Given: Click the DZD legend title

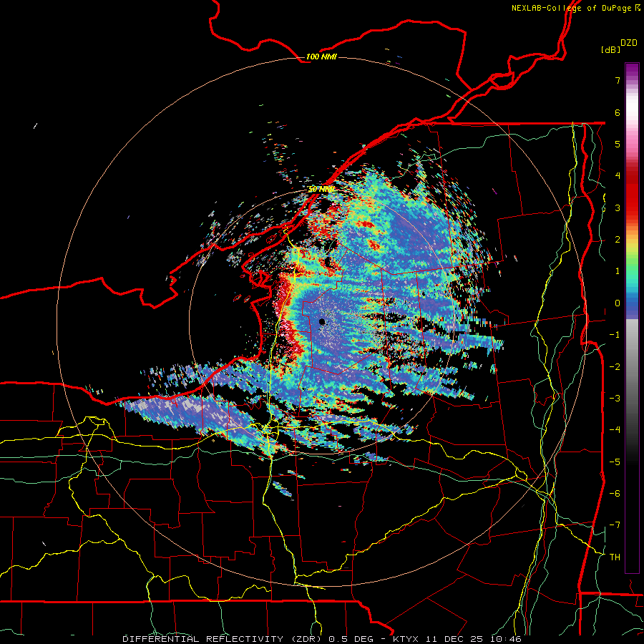Looking at the screenshot, I should [x=629, y=43].
